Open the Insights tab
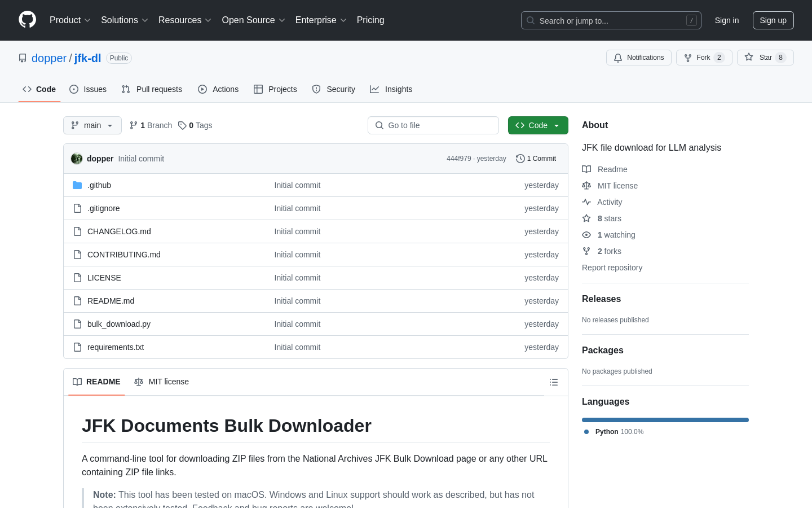This screenshot has height=508, width=812. [x=391, y=89]
